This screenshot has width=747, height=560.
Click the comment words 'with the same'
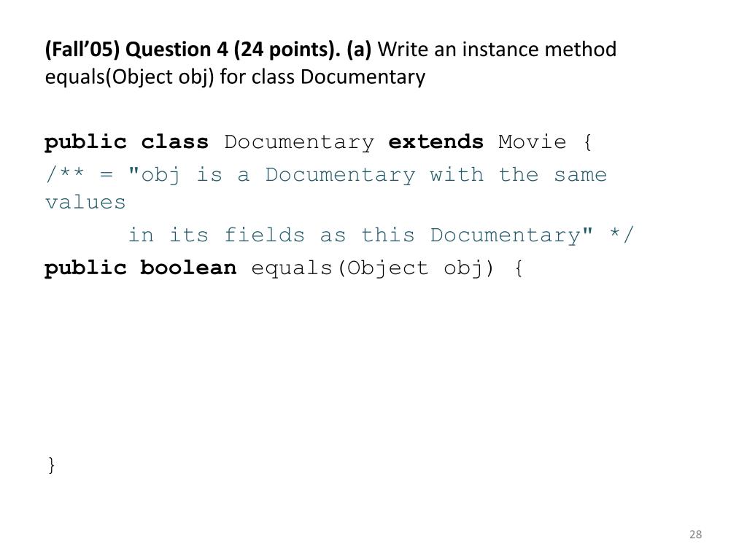pyautogui.click(x=519, y=174)
